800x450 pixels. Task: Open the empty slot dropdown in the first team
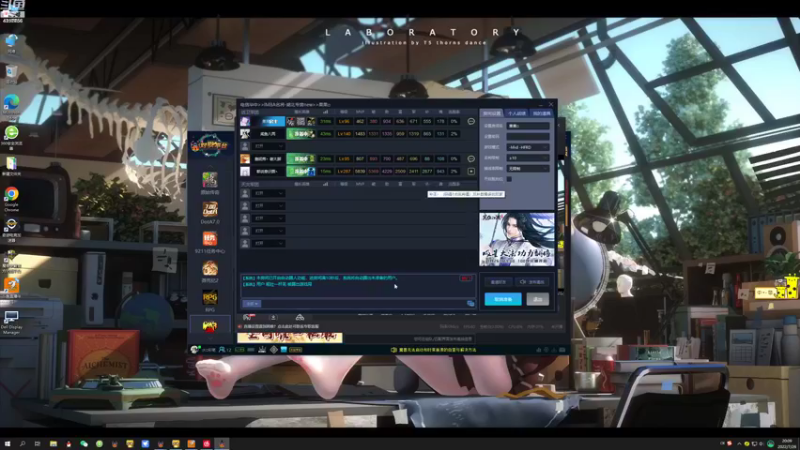coord(269,146)
